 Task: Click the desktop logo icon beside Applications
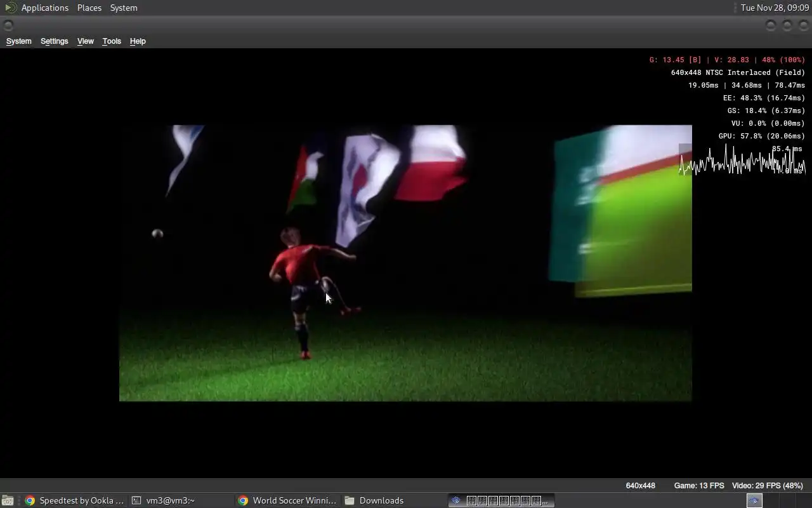11,8
